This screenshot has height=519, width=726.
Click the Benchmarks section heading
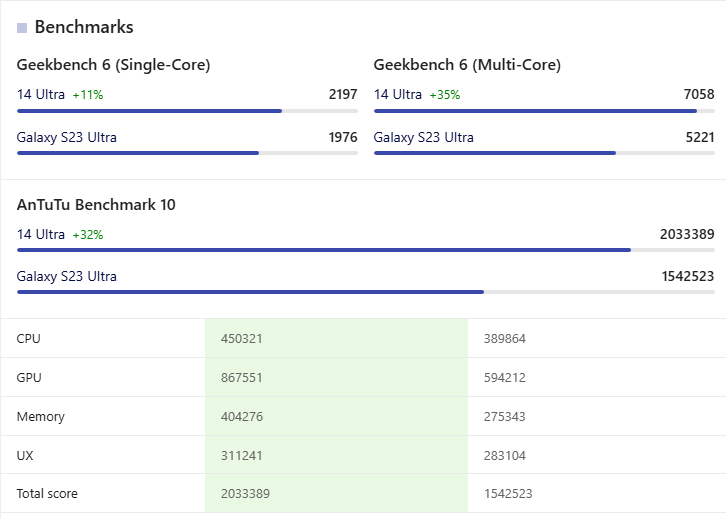tap(84, 27)
